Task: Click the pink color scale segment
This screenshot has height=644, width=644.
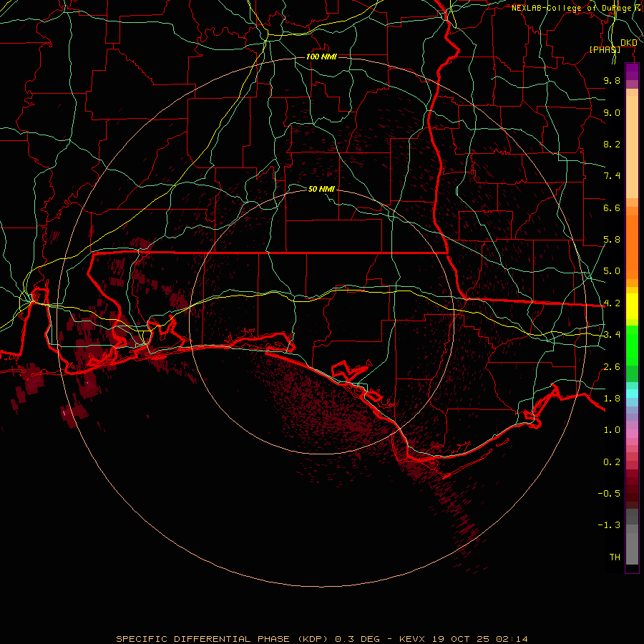Action: (x=632, y=434)
